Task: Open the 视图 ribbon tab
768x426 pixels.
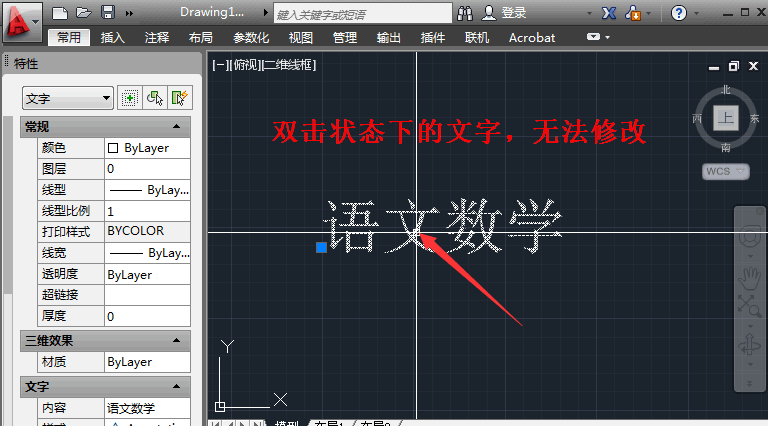Action: (301, 38)
